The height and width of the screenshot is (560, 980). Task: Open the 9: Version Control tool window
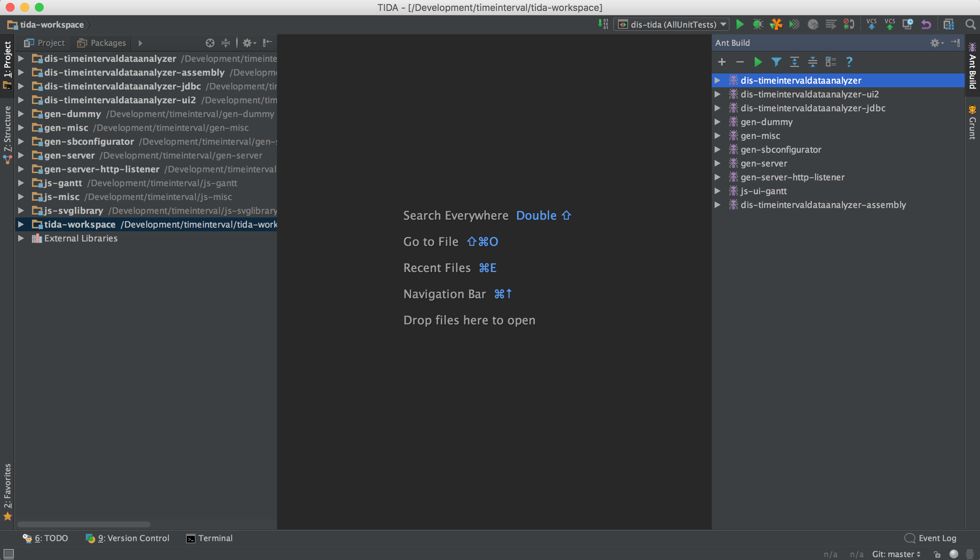coord(127,538)
